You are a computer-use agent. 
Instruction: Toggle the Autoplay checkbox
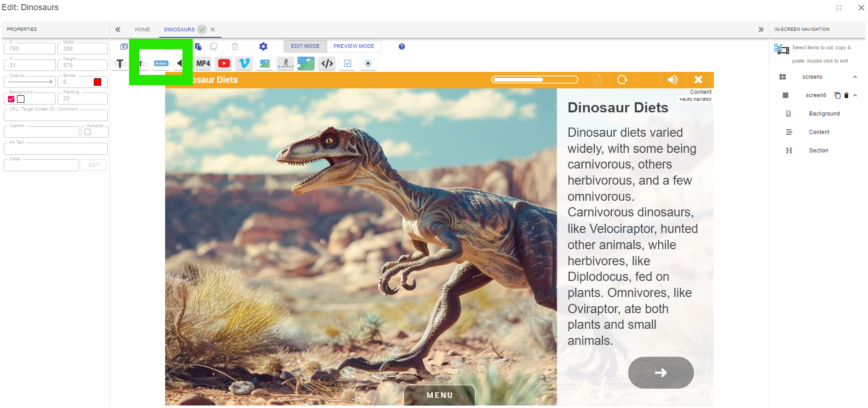88,132
